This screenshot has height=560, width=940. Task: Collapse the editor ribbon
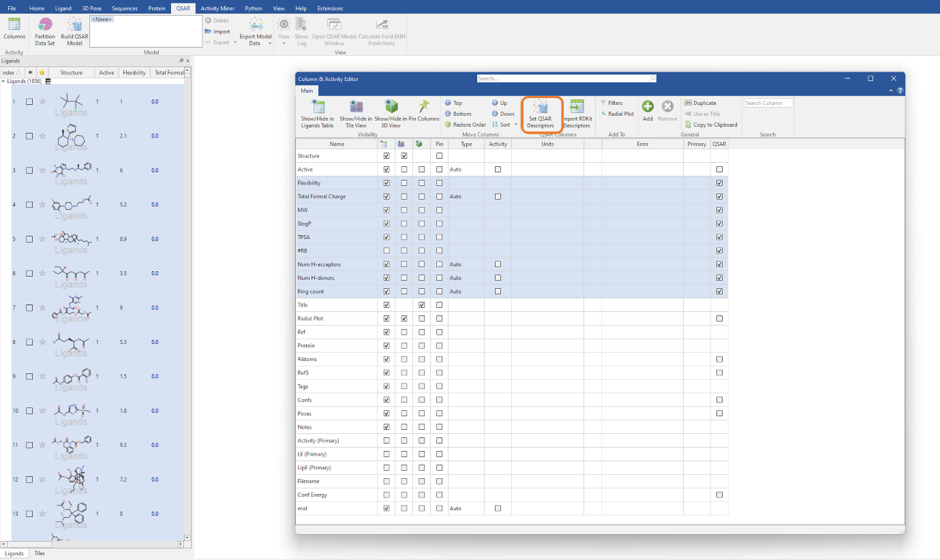(892, 91)
